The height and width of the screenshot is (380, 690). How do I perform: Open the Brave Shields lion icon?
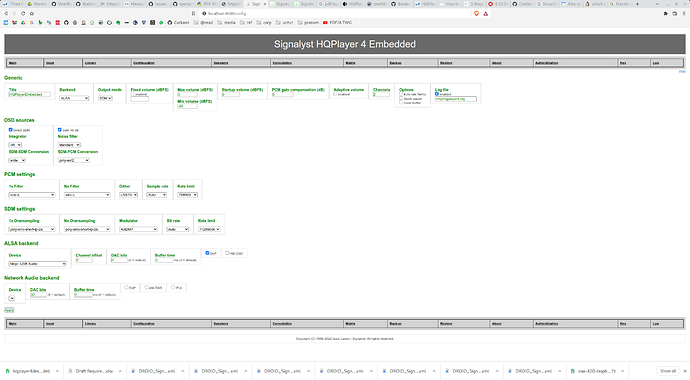(476, 14)
